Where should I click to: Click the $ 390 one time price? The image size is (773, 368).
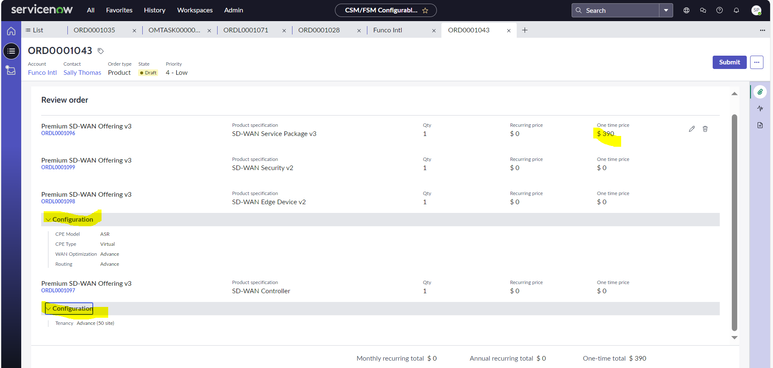coord(605,134)
